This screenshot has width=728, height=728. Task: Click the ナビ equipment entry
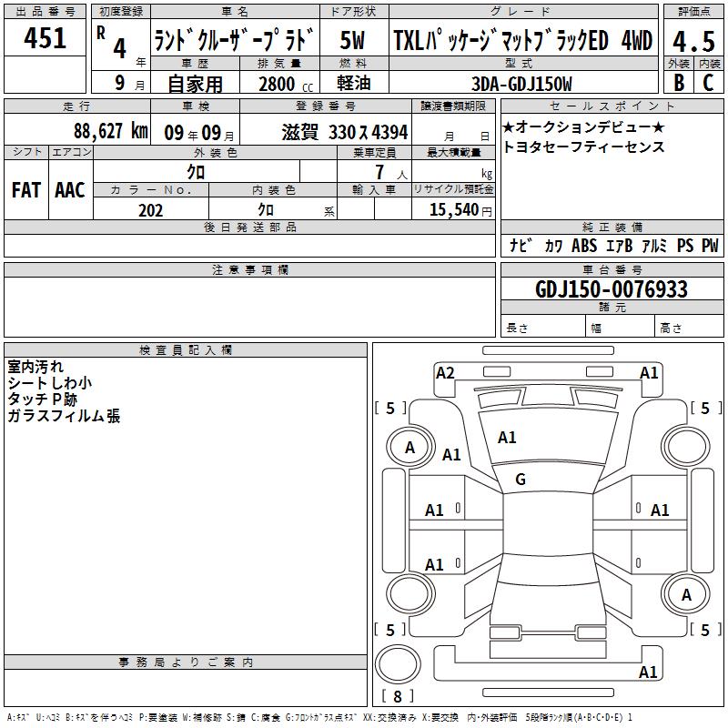point(520,245)
